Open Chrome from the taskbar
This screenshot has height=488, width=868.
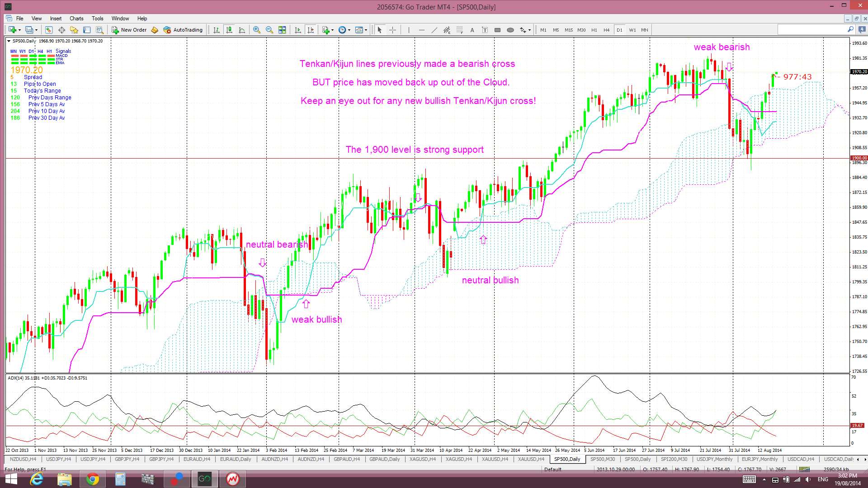(x=92, y=479)
